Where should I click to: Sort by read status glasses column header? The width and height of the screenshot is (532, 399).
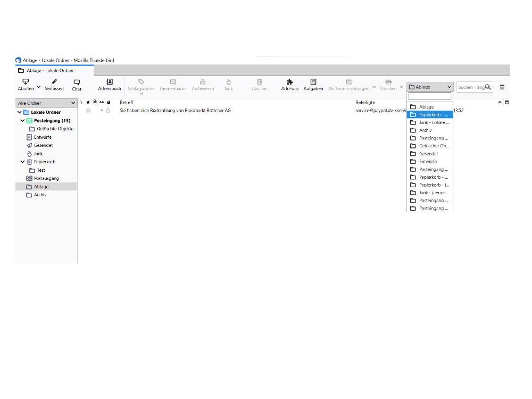coord(102,102)
